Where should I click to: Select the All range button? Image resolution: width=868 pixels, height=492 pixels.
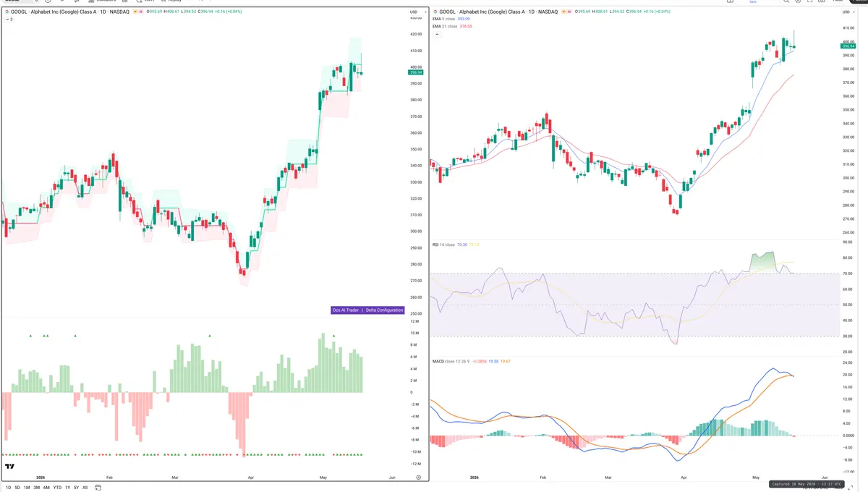[x=85, y=488]
